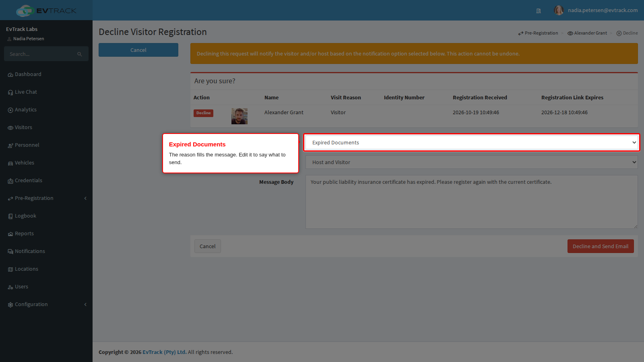Click the Decline breadcrumb item
This screenshot has width=644, height=362.
pyautogui.click(x=627, y=33)
